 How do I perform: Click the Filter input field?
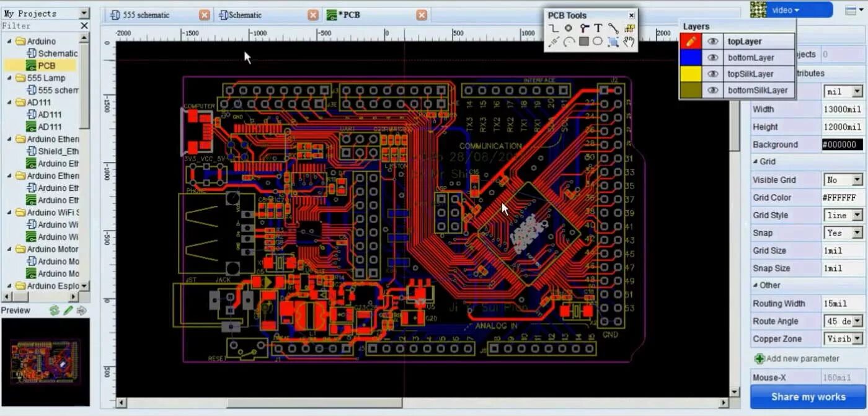pos(40,26)
